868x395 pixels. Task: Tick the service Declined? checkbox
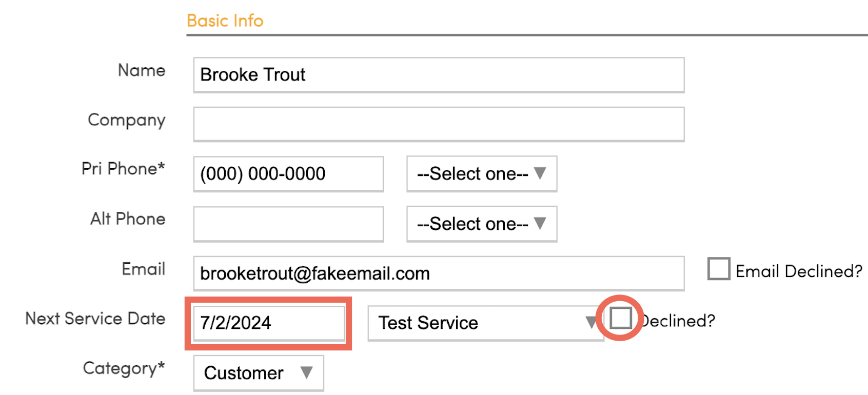pyautogui.click(x=620, y=318)
